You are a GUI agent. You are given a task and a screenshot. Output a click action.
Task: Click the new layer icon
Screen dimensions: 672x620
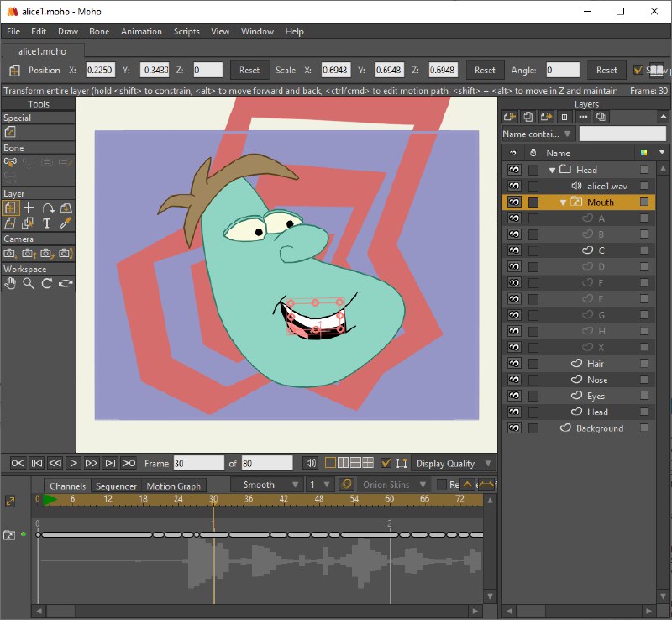[510, 117]
